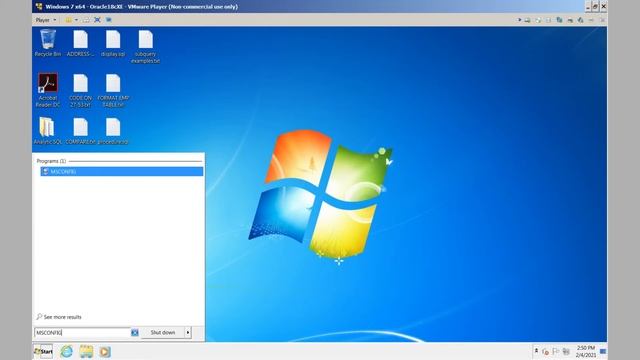Select the COMPARE.txt desktop file
Image resolution: width=640 pixels, height=360 pixels.
80,131
